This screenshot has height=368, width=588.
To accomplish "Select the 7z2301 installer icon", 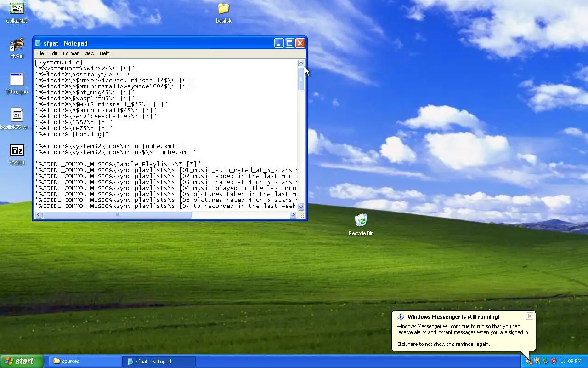I will tap(17, 154).
